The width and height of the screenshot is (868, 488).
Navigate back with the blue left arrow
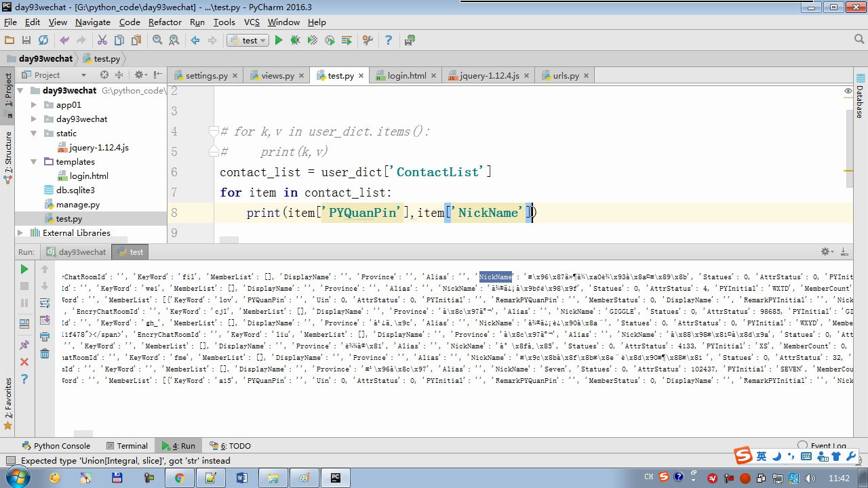tap(195, 41)
